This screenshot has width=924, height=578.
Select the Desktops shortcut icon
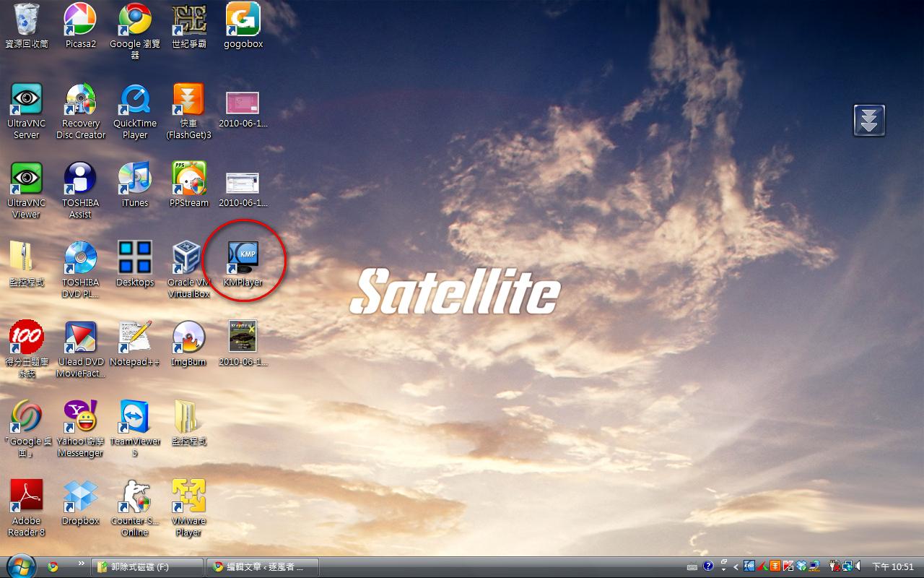click(x=134, y=265)
